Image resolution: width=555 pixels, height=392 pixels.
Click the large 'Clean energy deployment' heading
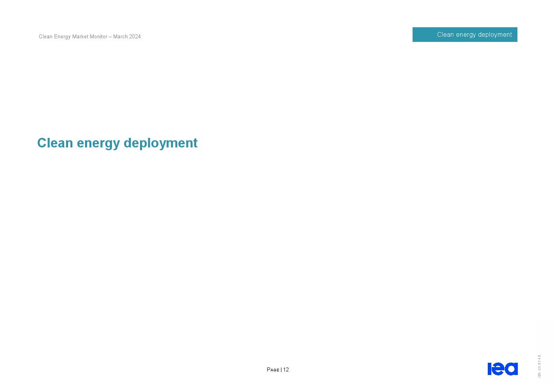[x=117, y=143]
